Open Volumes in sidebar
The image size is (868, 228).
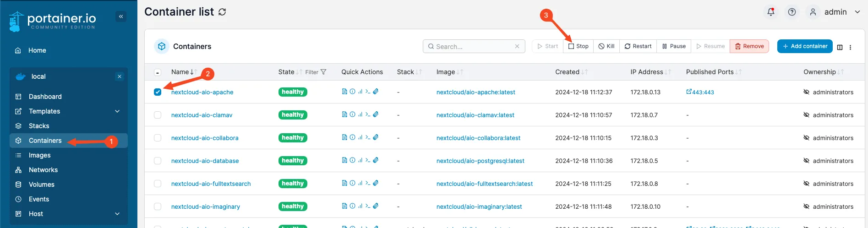click(41, 185)
